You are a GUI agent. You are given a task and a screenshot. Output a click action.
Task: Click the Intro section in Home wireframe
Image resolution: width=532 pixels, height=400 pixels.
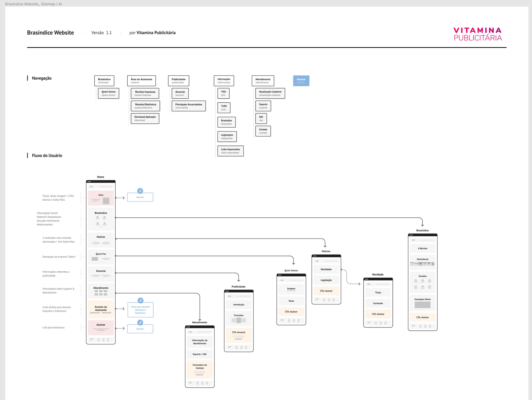click(101, 198)
